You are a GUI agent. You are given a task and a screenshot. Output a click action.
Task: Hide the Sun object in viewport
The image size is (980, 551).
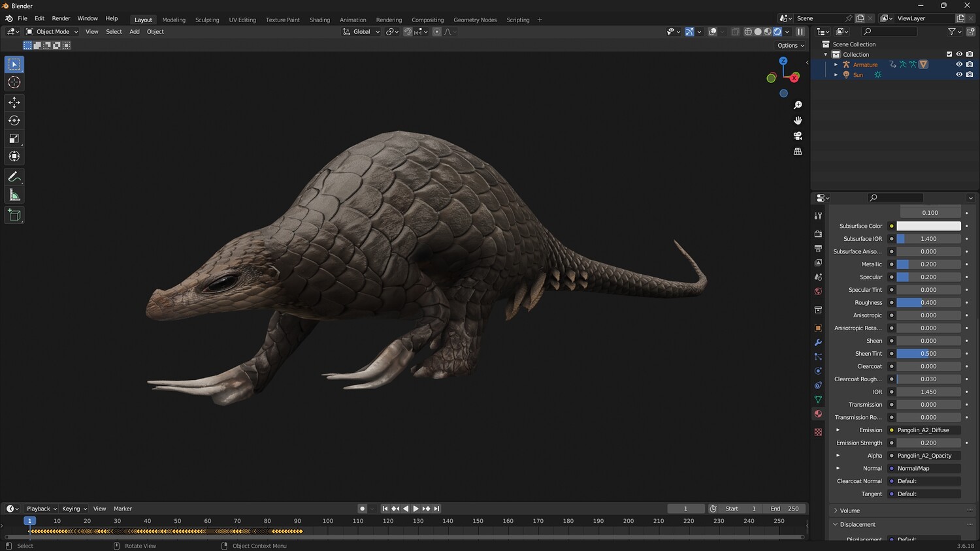[959, 75]
